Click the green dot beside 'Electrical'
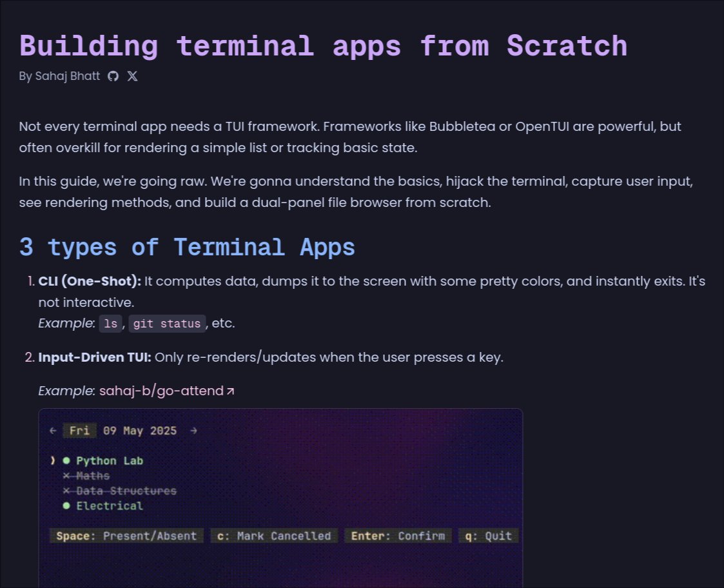724x588 pixels. tap(66, 506)
